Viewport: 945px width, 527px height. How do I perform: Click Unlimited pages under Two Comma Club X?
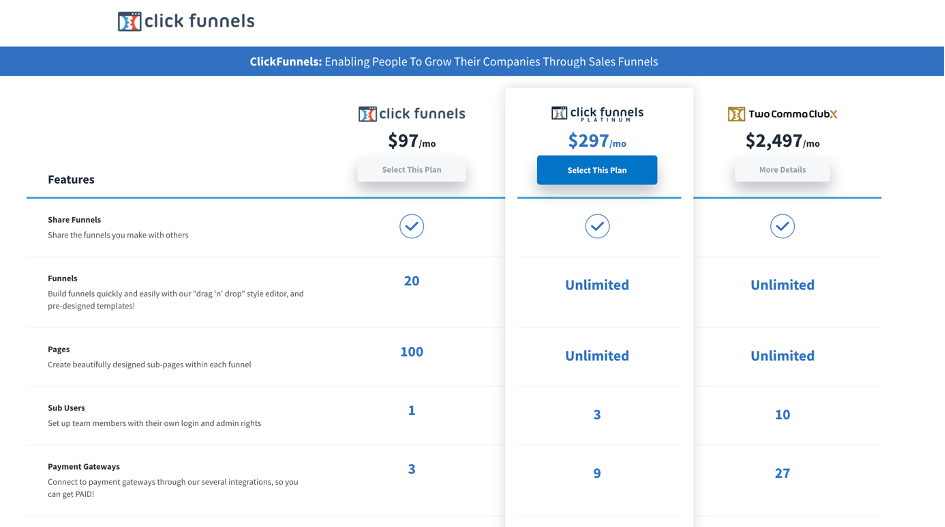782,356
